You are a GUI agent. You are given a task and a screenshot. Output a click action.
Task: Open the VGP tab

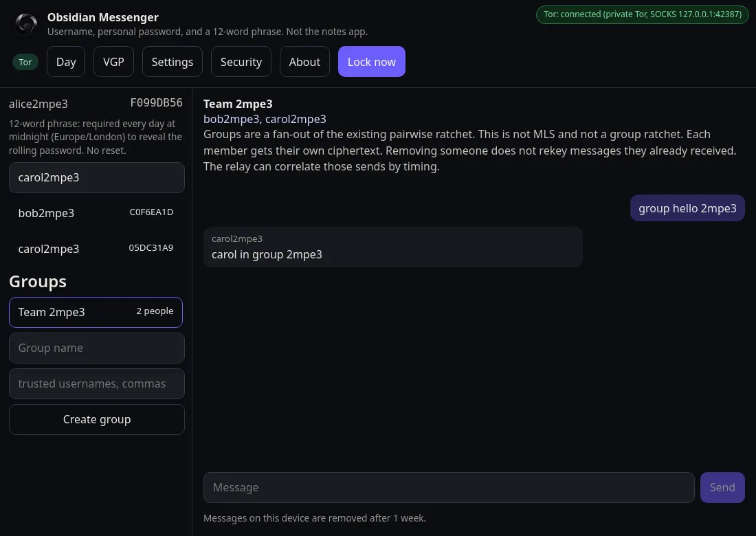(114, 62)
